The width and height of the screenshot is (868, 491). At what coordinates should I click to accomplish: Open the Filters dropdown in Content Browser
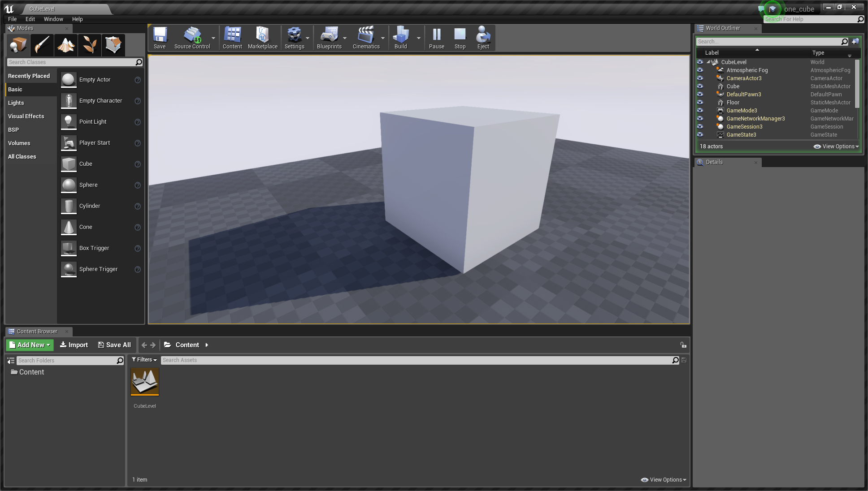pos(144,360)
